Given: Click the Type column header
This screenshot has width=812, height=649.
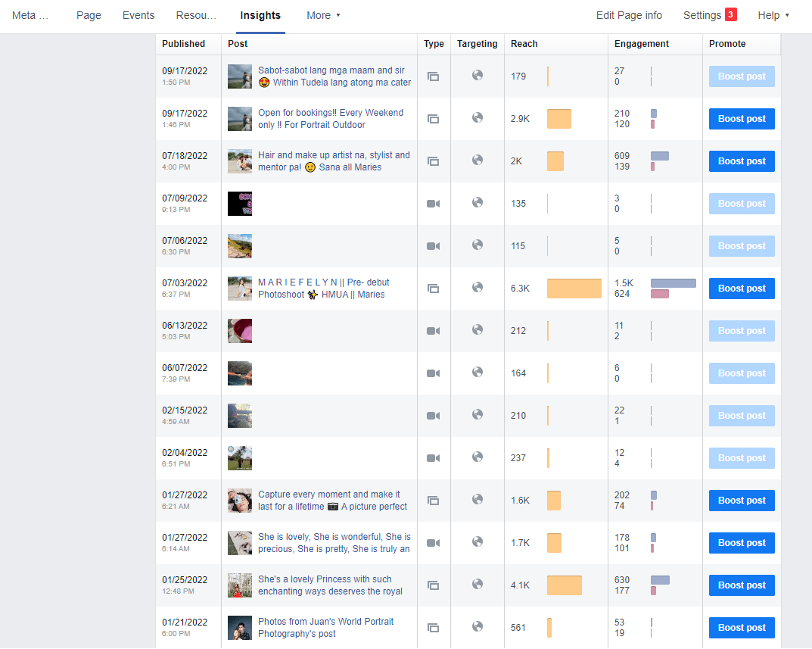Looking at the screenshot, I should click(434, 44).
